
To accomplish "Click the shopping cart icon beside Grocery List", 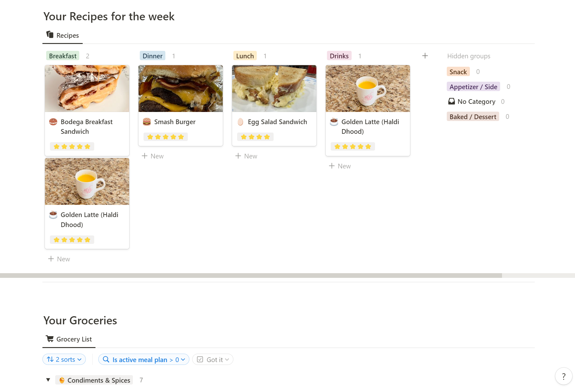I will (50, 339).
